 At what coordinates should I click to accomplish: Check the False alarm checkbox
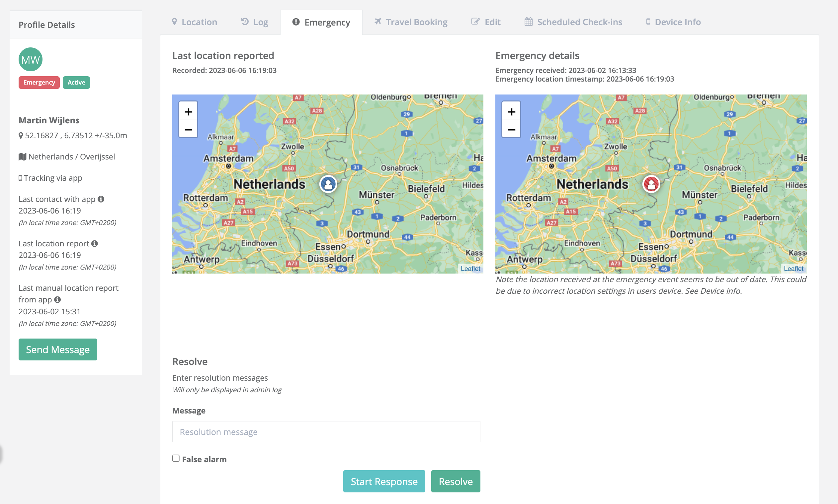pyautogui.click(x=176, y=458)
